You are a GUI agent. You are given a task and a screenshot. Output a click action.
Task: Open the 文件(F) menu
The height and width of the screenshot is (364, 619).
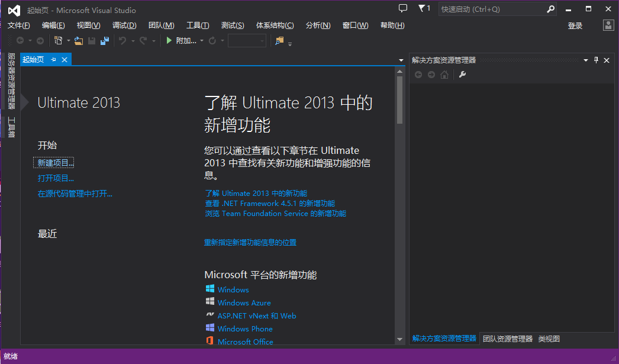tap(19, 25)
